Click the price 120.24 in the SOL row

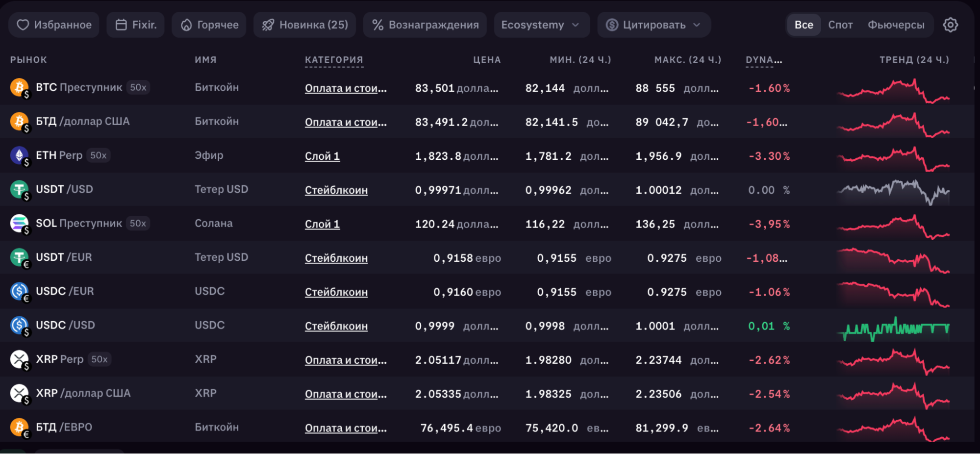435,224
